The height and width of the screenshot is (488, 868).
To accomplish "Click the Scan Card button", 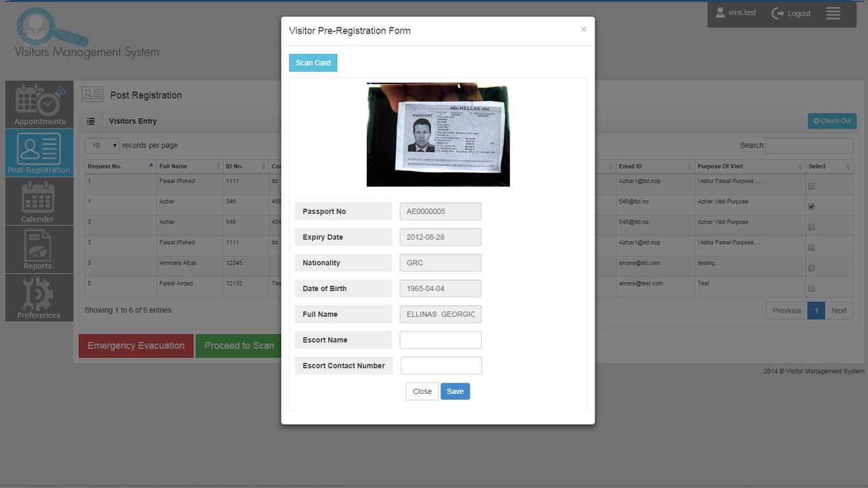I will pyautogui.click(x=313, y=63).
